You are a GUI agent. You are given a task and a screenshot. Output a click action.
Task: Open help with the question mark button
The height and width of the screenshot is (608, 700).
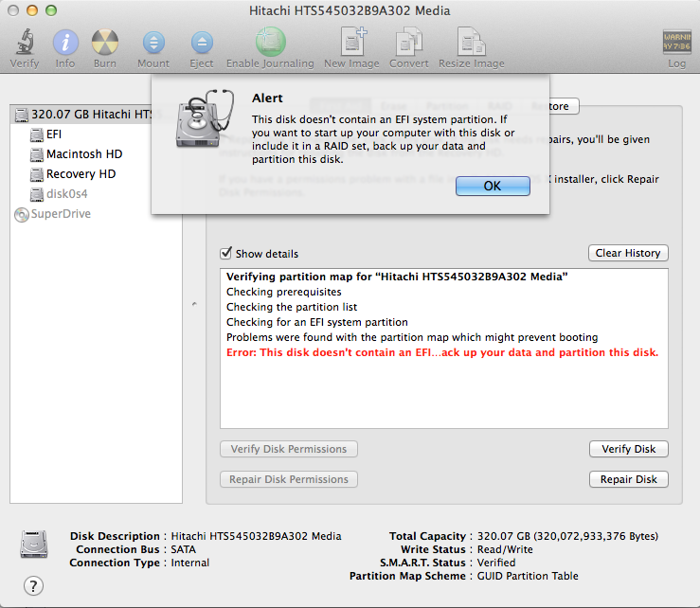pyautogui.click(x=33, y=586)
